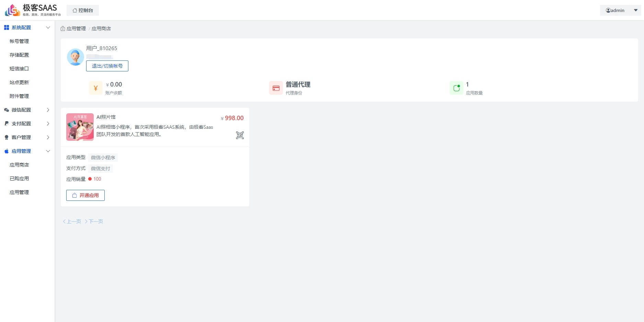Open the 控制台 home button
The image size is (644, 322).
click(83, 10)
